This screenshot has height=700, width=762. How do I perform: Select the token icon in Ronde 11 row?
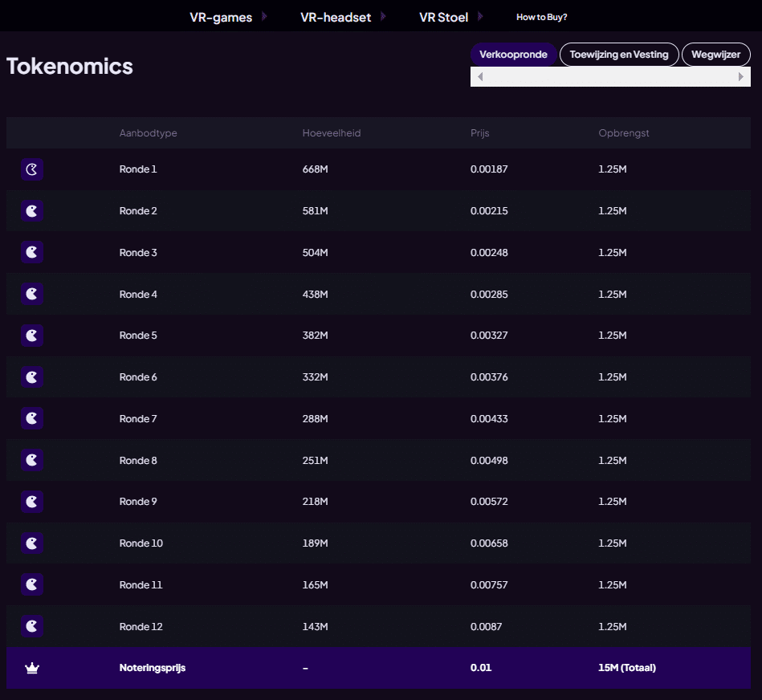31,584
